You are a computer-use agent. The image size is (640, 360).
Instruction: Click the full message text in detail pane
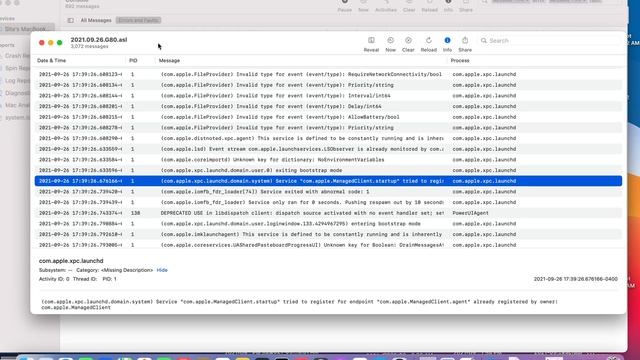pyautogui.click(x=299, y=304)
